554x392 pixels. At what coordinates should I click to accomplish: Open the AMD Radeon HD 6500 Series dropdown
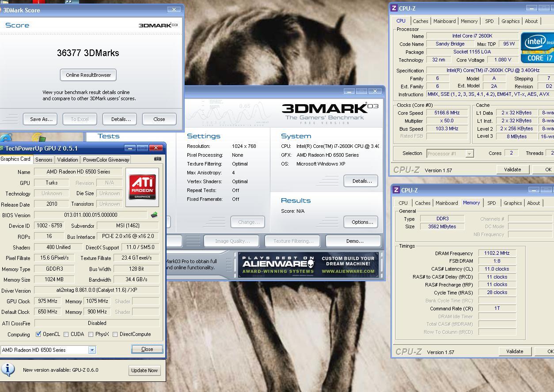point(92,350)
